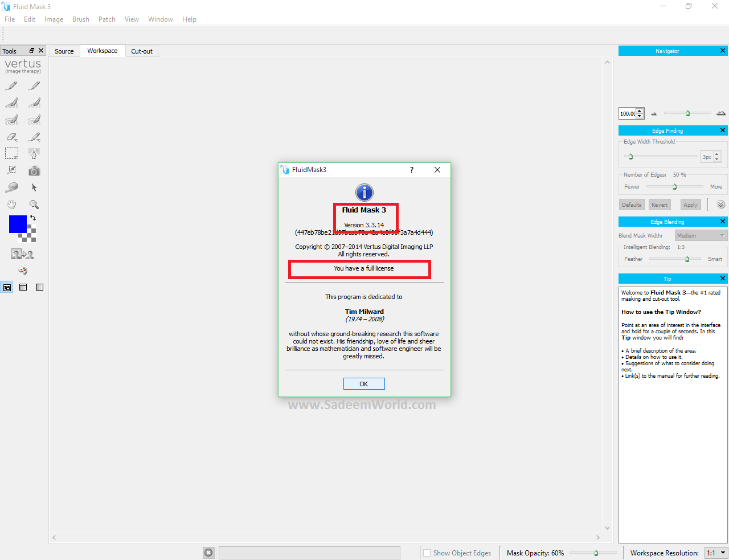
Task: Open the Window menu
Action: pos(161,19)
